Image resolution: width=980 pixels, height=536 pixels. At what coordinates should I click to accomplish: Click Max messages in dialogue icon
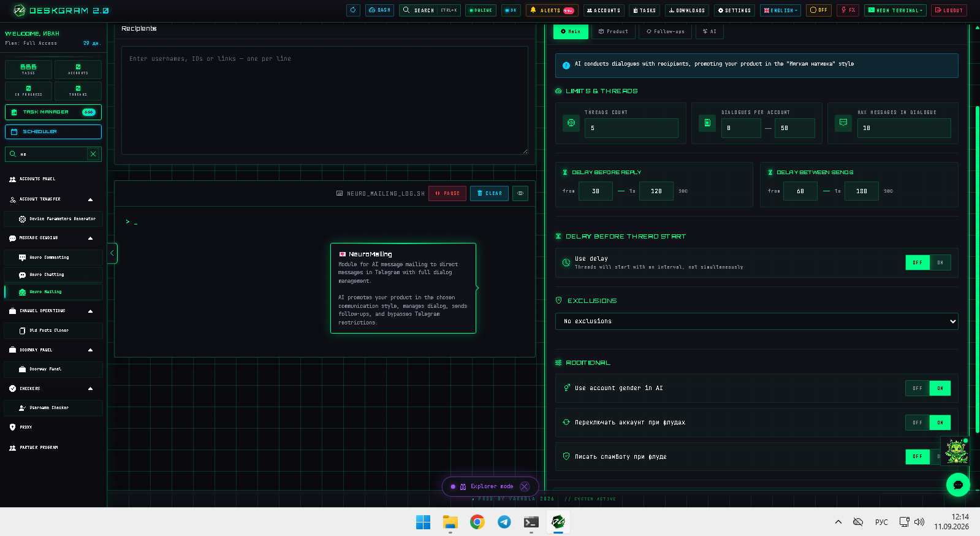click(843, 123)
